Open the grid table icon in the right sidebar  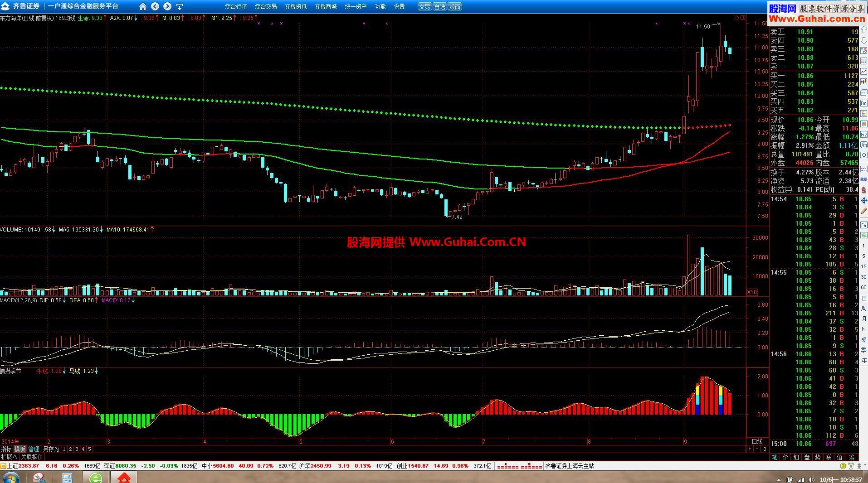863,61
